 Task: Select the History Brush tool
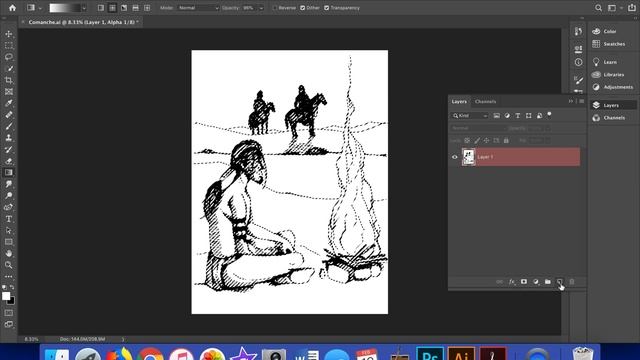pyautogui.click(x=9, y=149)
